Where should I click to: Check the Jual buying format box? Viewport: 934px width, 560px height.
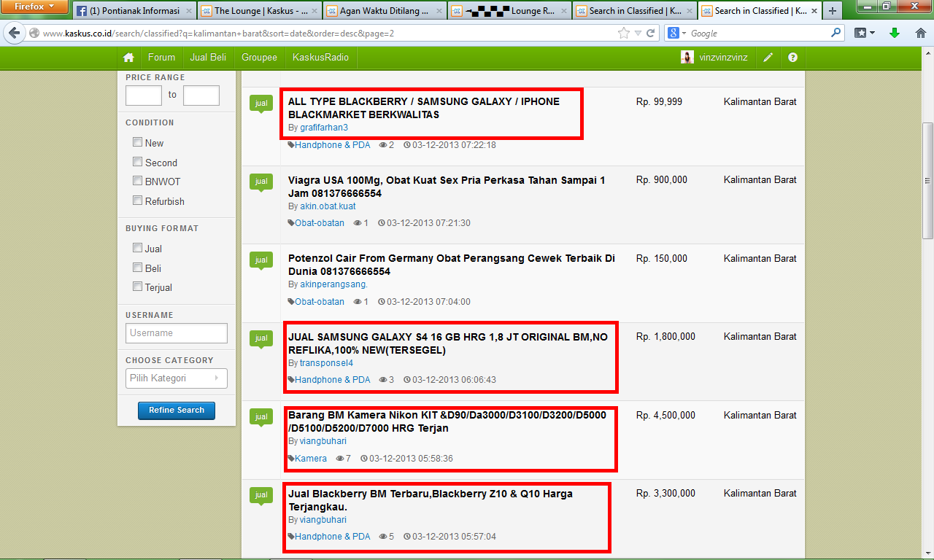coord(137,248)
